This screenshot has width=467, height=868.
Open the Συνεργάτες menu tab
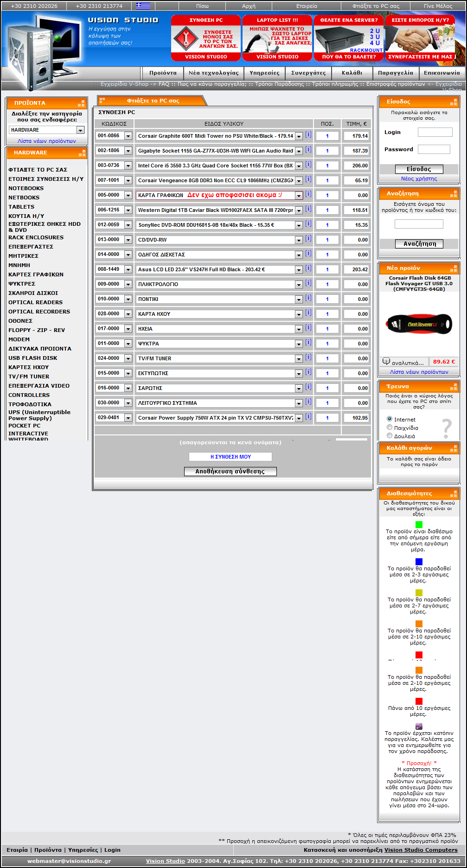click(308, 73)
